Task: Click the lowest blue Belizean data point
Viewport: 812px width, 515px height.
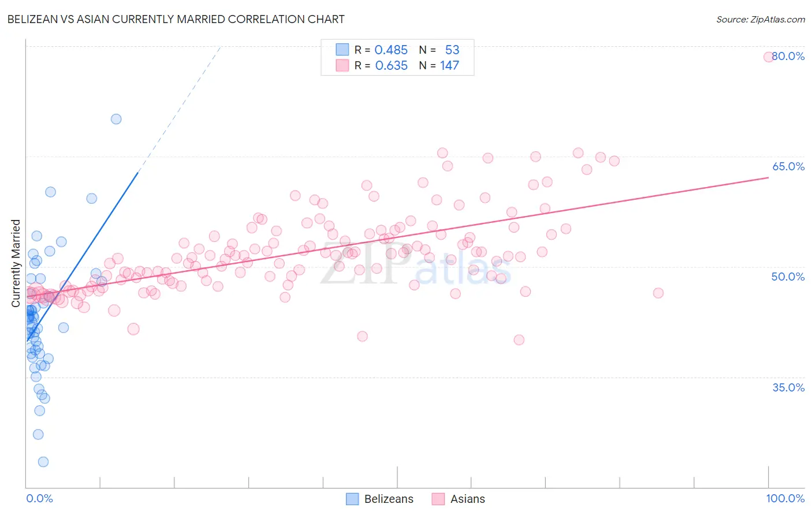Action: click(x=43, y=462)
